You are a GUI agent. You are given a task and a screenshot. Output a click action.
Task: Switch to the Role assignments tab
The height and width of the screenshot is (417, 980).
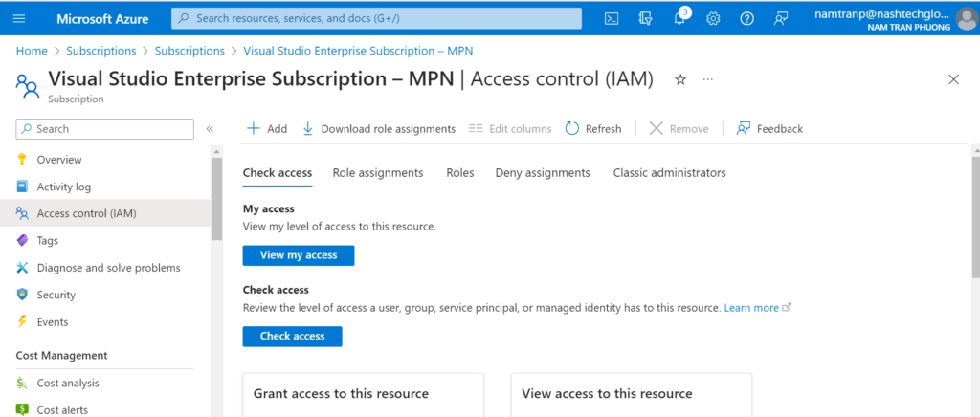(377, 173)
